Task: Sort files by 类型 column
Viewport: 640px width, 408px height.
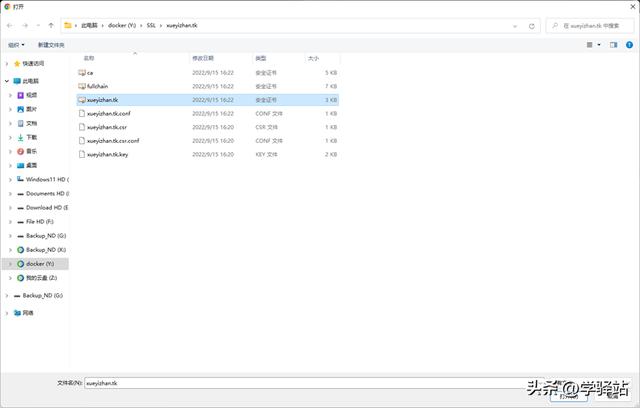Action: click(x=261, y=58)
